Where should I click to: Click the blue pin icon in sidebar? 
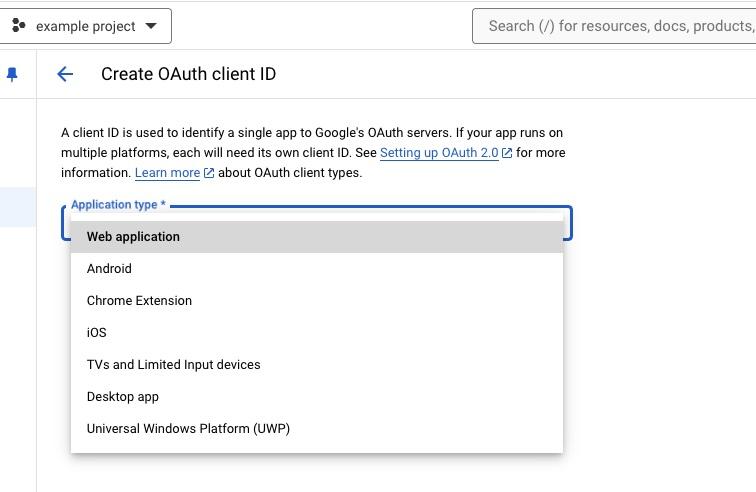tap(12, 74)
